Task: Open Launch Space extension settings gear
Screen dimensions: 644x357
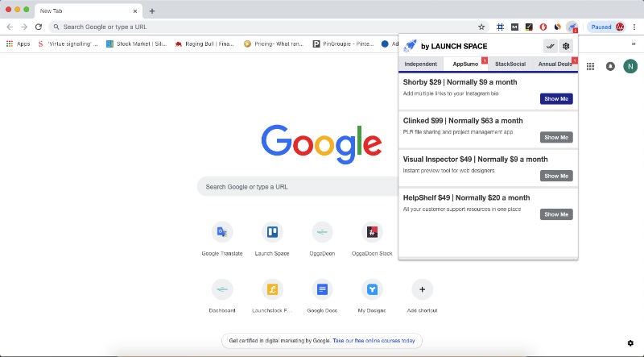Action: (566, 46)
